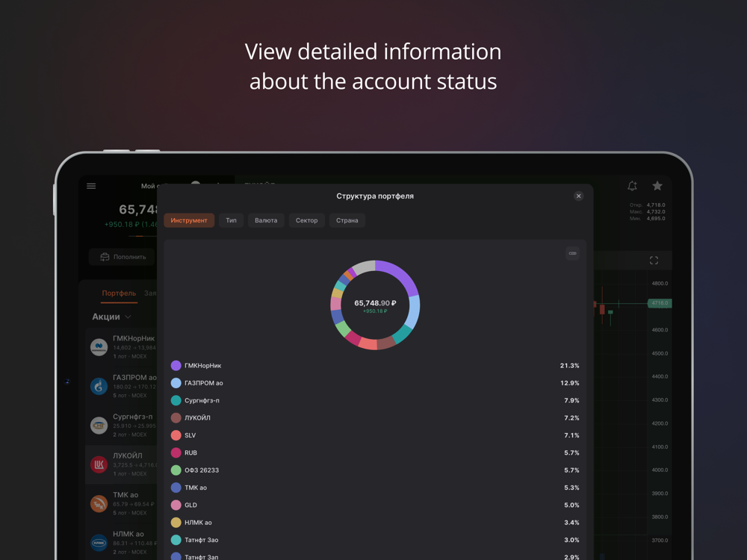
Task: Click the teal Сургнфгз-п swatch
Action: 176,400
